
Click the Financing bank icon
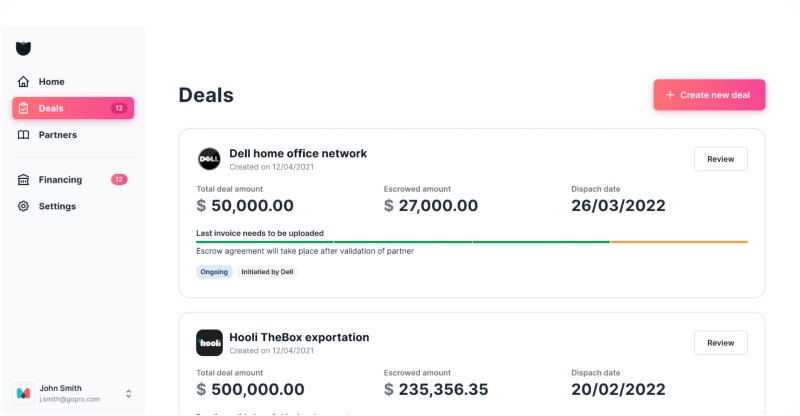[x=24, y=180]
